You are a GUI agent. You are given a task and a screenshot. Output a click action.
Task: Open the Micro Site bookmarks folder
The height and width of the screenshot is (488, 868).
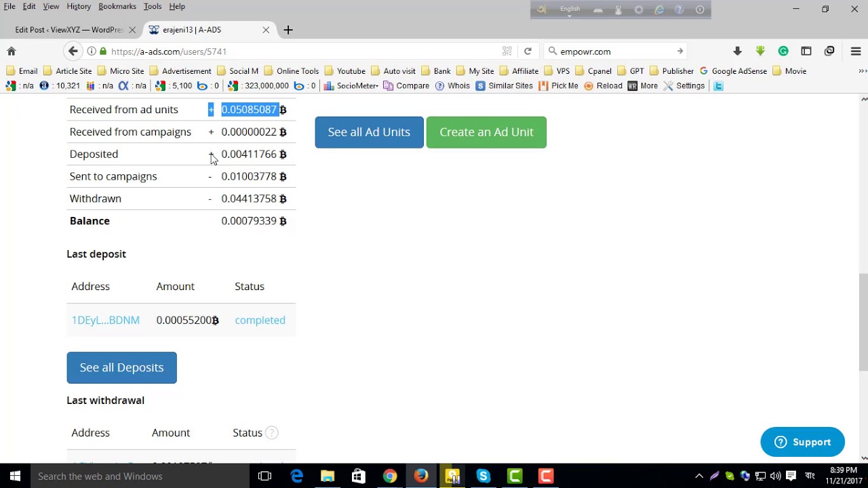[x=121, y=71]
